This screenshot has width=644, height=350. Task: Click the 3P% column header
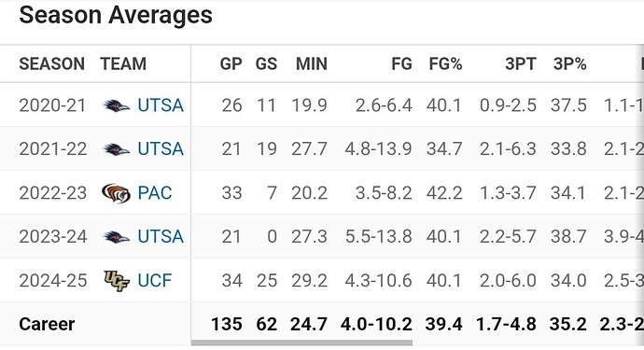[570, 64]
